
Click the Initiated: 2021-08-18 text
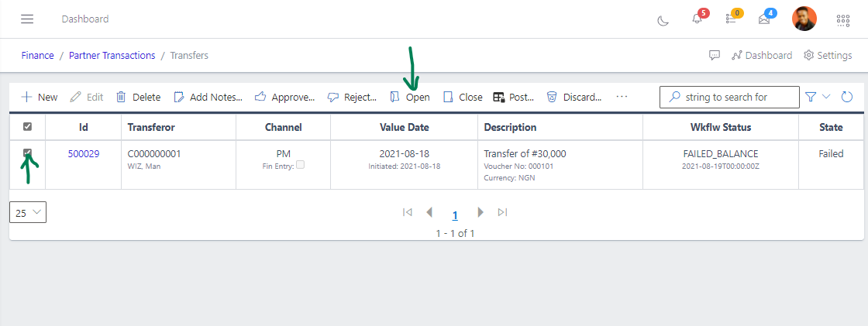(x=404, y=166)
